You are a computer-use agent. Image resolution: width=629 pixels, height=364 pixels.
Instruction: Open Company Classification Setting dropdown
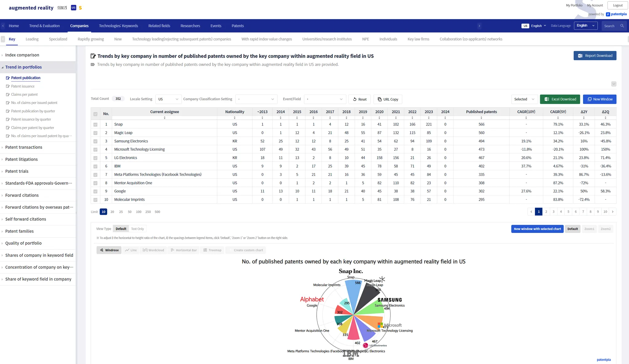[x=256, y=99]
